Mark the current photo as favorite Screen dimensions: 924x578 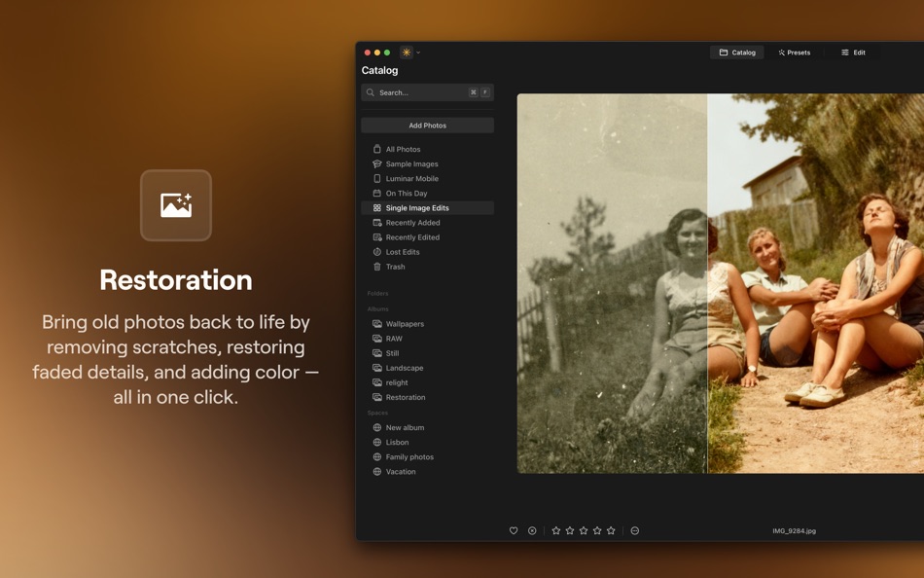(x=514, y=530)
